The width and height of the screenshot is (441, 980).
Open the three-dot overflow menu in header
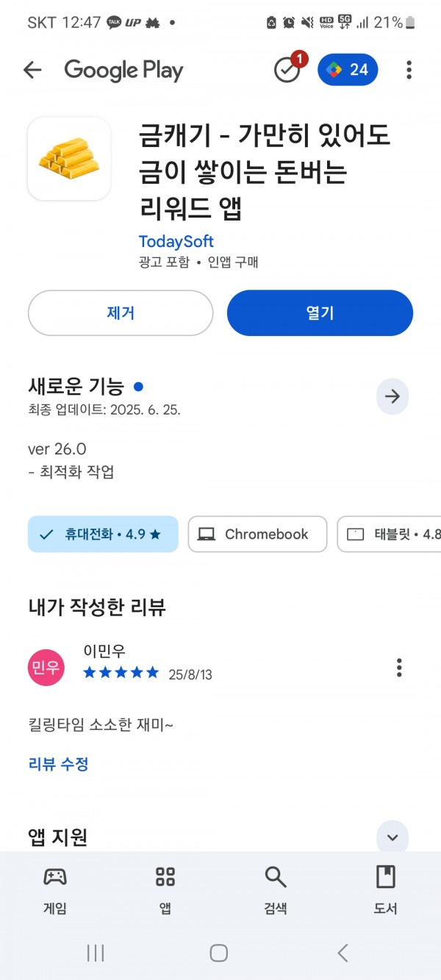pos(409,70)
